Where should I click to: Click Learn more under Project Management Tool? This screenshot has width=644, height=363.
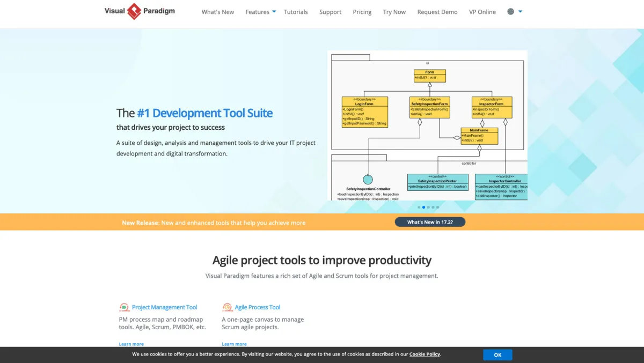click(131, 344)
